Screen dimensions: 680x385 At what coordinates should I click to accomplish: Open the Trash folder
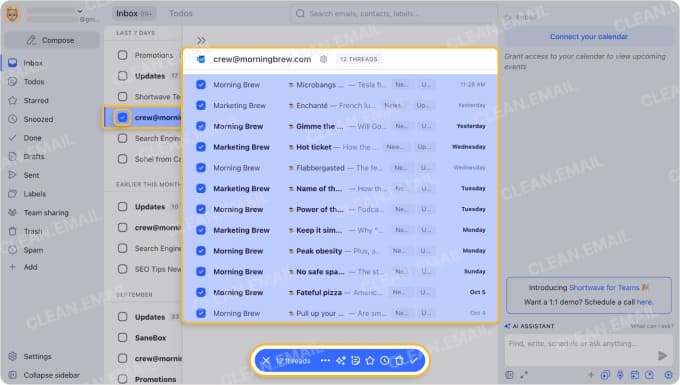pos(33,231)
